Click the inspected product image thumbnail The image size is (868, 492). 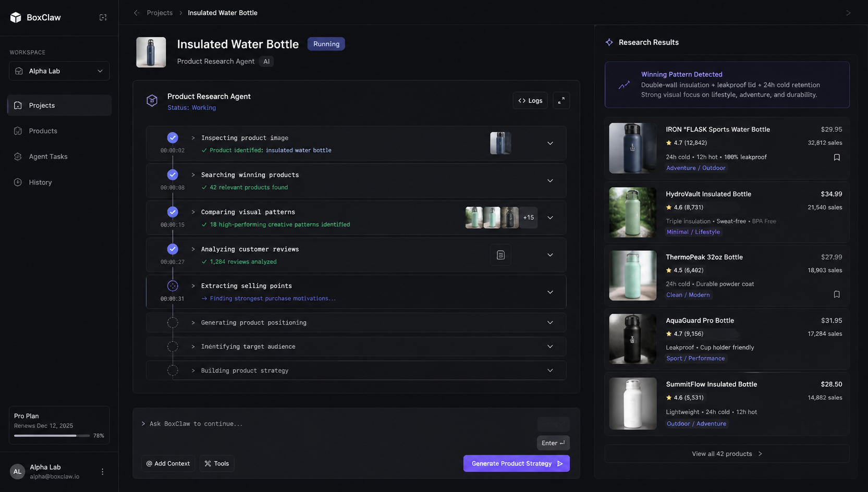coord(500,143)
